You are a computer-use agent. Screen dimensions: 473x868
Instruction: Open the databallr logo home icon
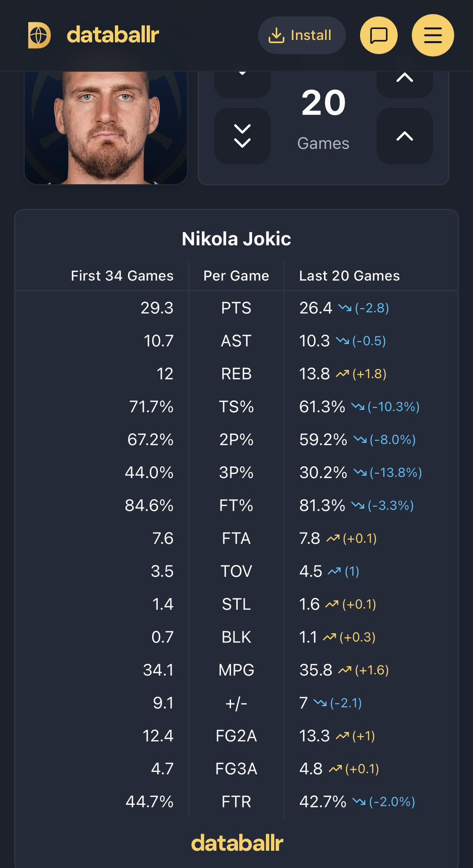[x=39, y=36]
